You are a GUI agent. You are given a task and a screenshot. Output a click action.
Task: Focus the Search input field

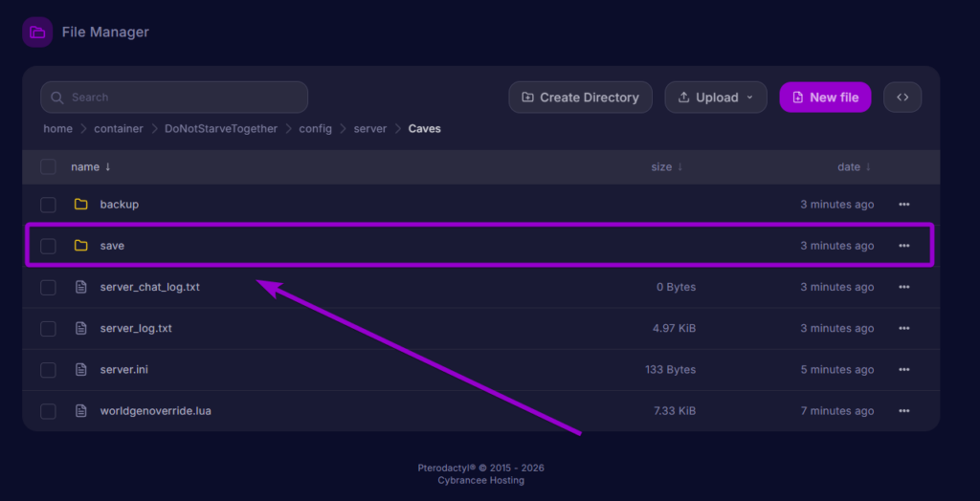click(174, 98)
